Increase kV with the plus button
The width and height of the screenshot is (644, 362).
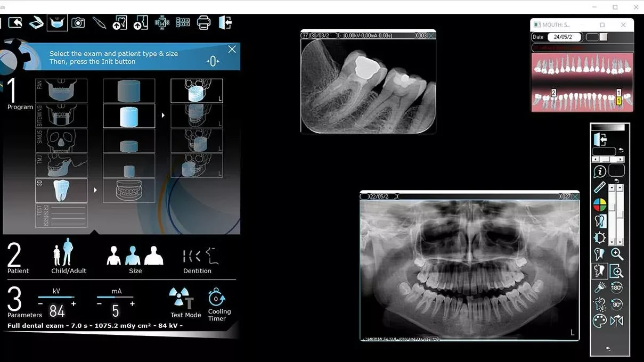tap(74, 303)
